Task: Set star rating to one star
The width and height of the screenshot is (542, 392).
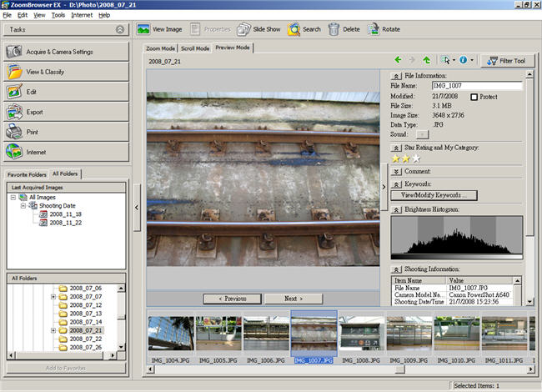Action: point(396,158)
